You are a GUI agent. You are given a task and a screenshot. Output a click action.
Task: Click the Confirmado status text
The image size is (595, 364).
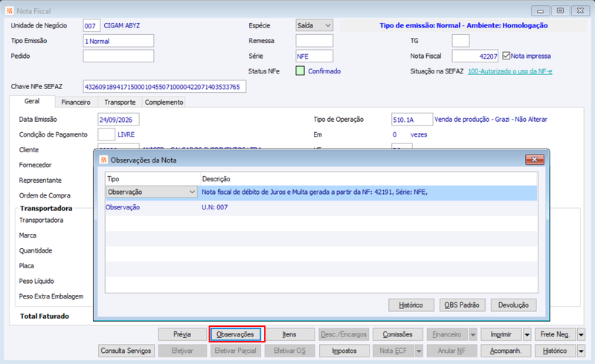324,71
